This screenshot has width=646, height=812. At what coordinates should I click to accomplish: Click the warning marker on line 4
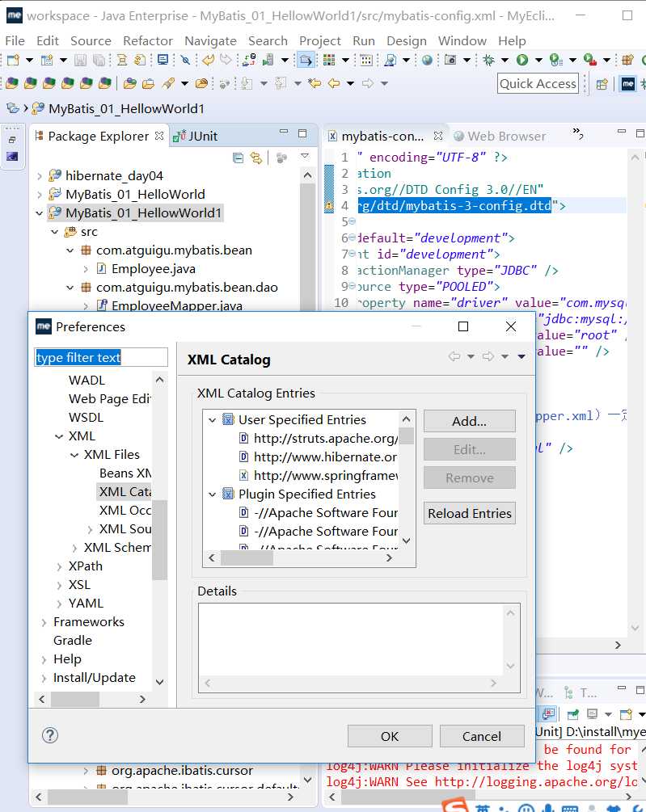[x=329, y=206]
